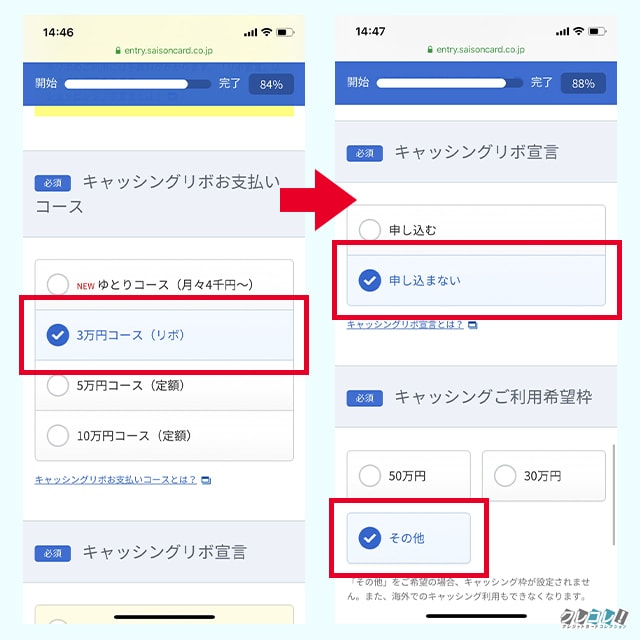Select the checked 3万円コース（リボ）option

pyautogui.click(x=164, y=335)
